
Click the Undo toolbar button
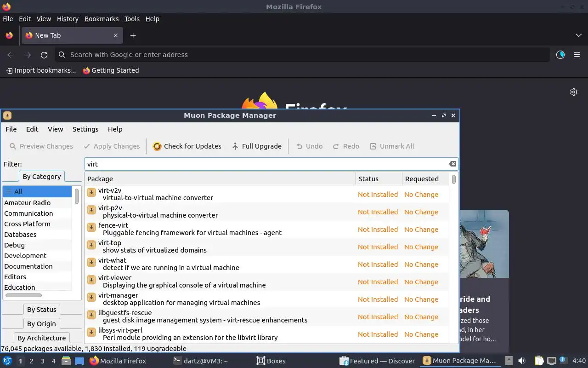point(309,146)
